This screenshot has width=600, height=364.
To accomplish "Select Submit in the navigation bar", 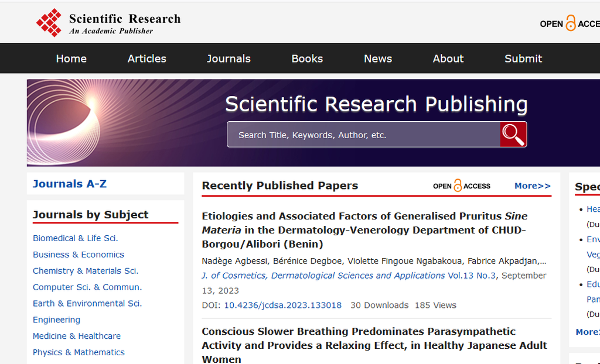I will (x=523, y=59).
